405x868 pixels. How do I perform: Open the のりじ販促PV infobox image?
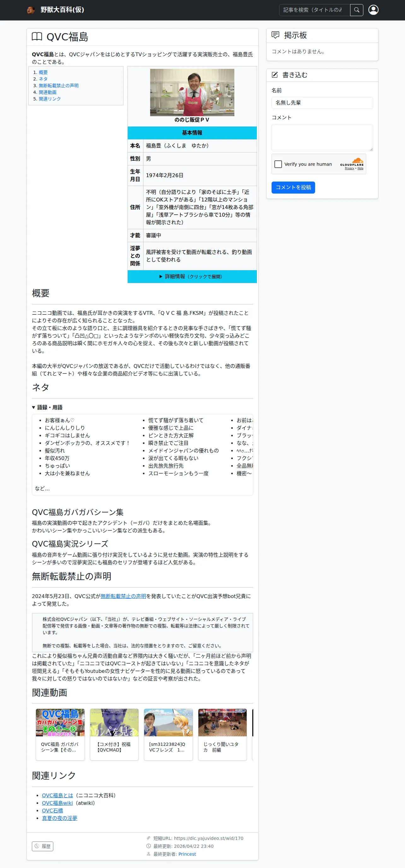coord(192,92)
